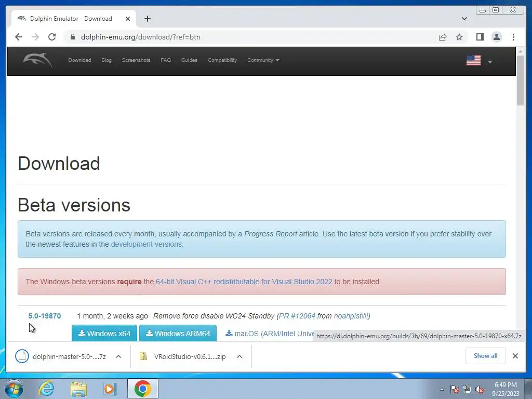Go back using the browser back arrow

click(x=19, y=37)
